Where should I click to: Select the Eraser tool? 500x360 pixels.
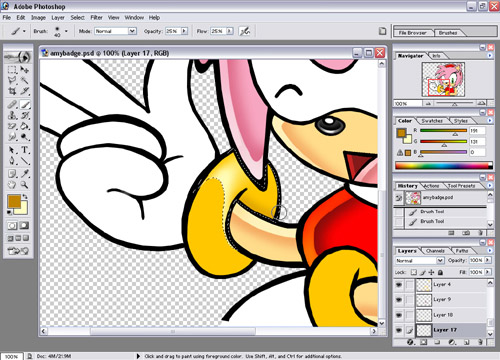(x=12, y=126)
